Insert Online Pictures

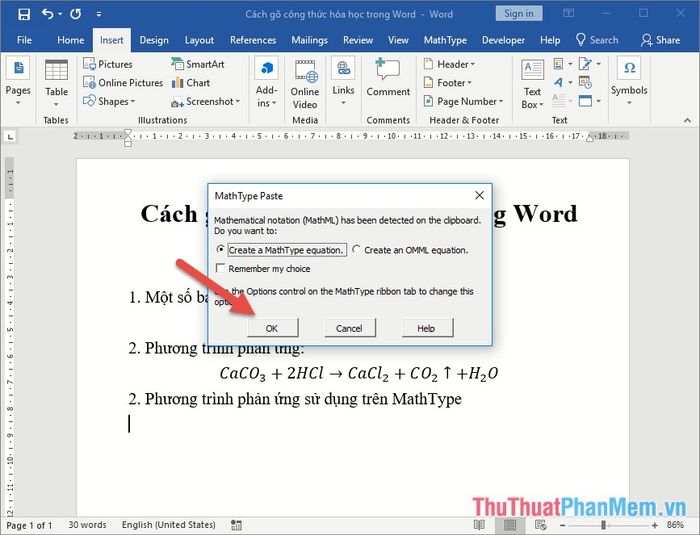pyautogui.click(x=123, y=83)
